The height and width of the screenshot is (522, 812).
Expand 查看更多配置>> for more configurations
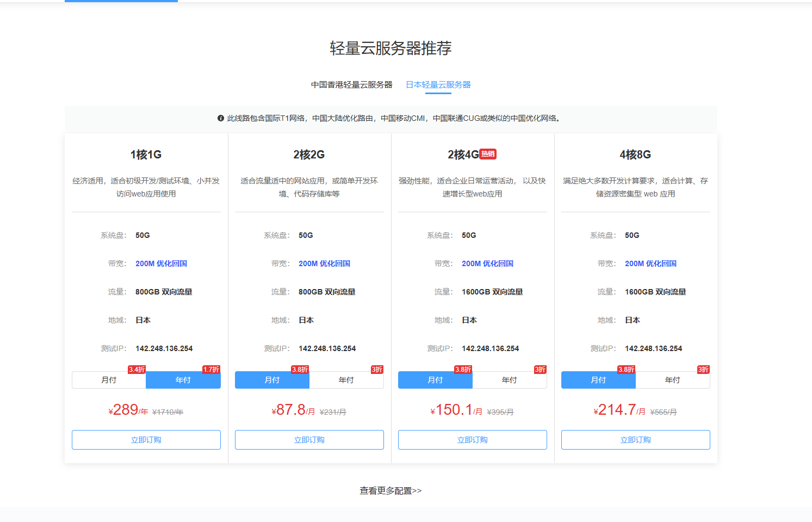[x=390, y=491]
